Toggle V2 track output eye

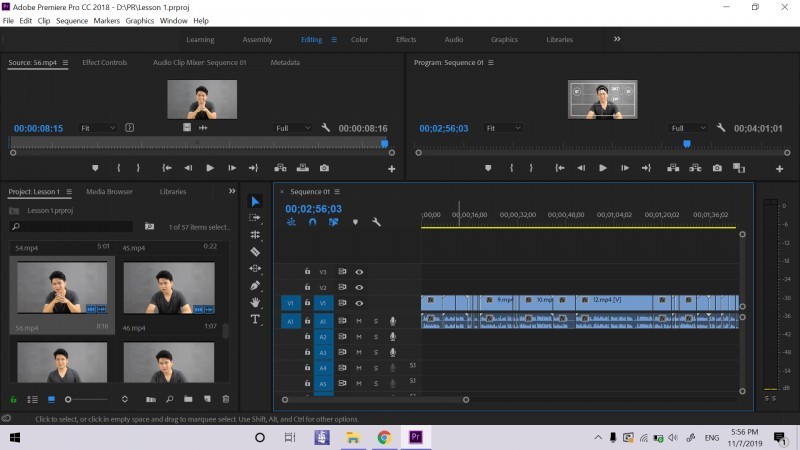tap(359, 287)
